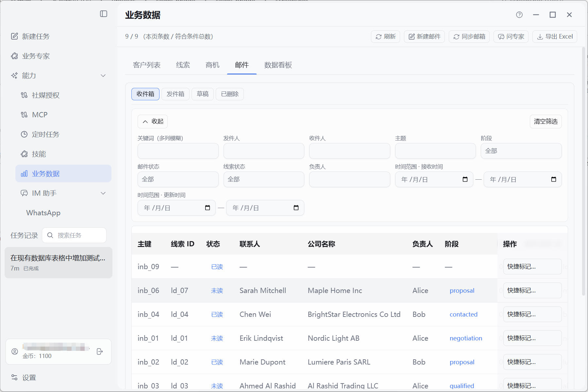
Task: Open WhatsApp in the sidebar
Action: (43, 213)
